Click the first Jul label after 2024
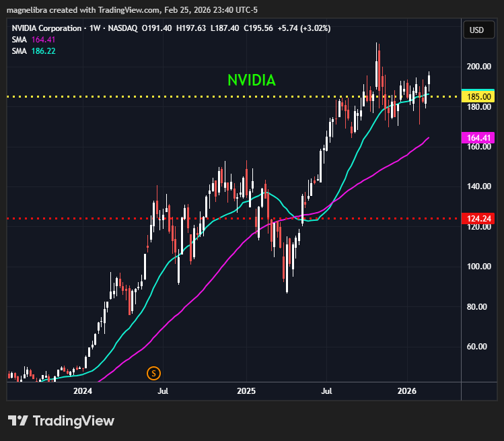The height and width of the screenshot is (441, 504). point(163,391)
